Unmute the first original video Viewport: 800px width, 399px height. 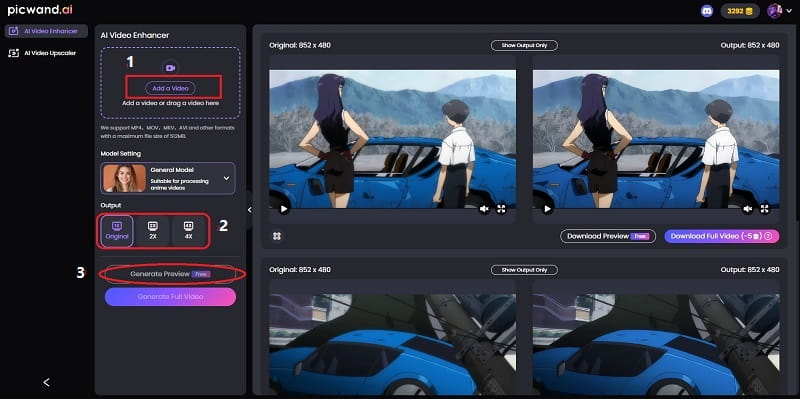(484, 209)
